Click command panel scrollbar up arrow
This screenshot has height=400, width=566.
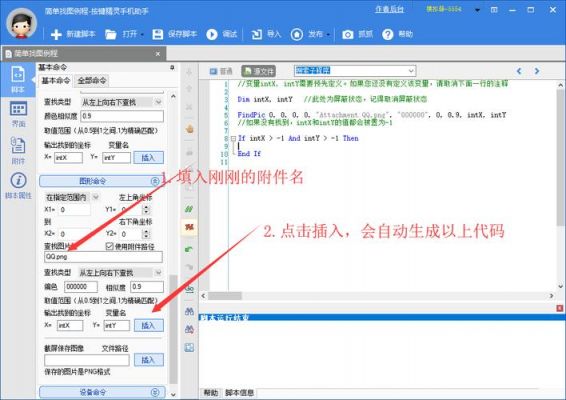pos(173,96)
